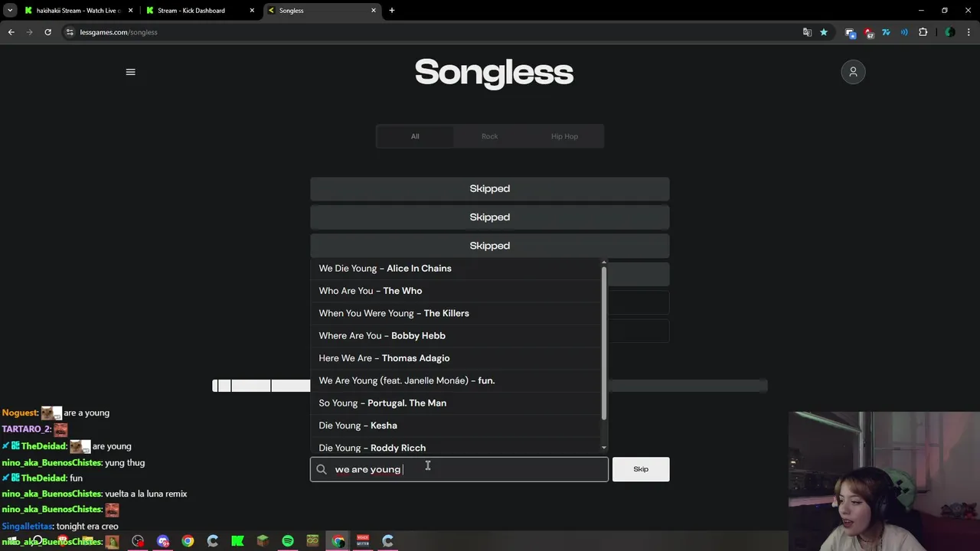This screenshot has height=551, width=980.
Task: Select We Are Young (feat. Janelle Monáe) - fun.
Action: (457, 380)
